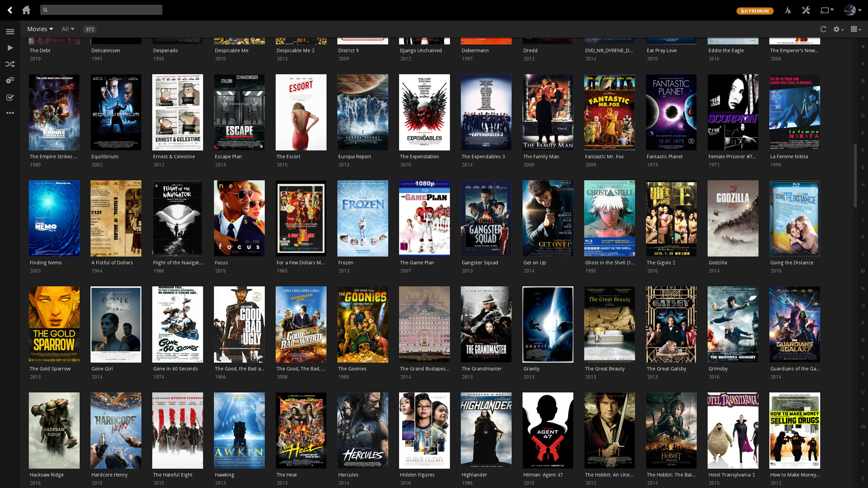Open the Equilibrium poster
The height and width of the screenshot is (488, 868).
pyautogui.click(x=116, y=112)
